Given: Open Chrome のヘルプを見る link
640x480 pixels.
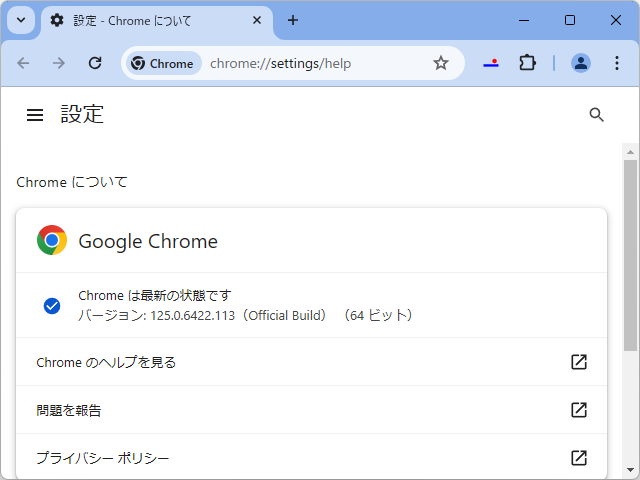Looking at the screenshot, I should tap(311, 362).
